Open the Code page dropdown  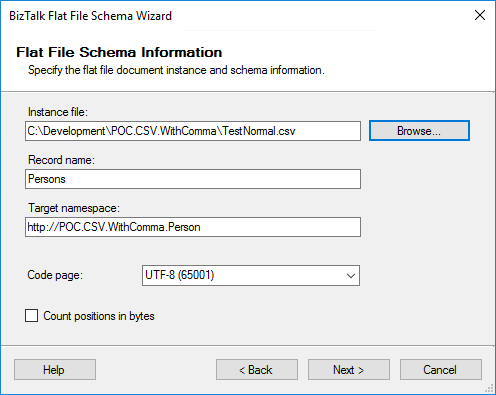click(x=251, y=275)
